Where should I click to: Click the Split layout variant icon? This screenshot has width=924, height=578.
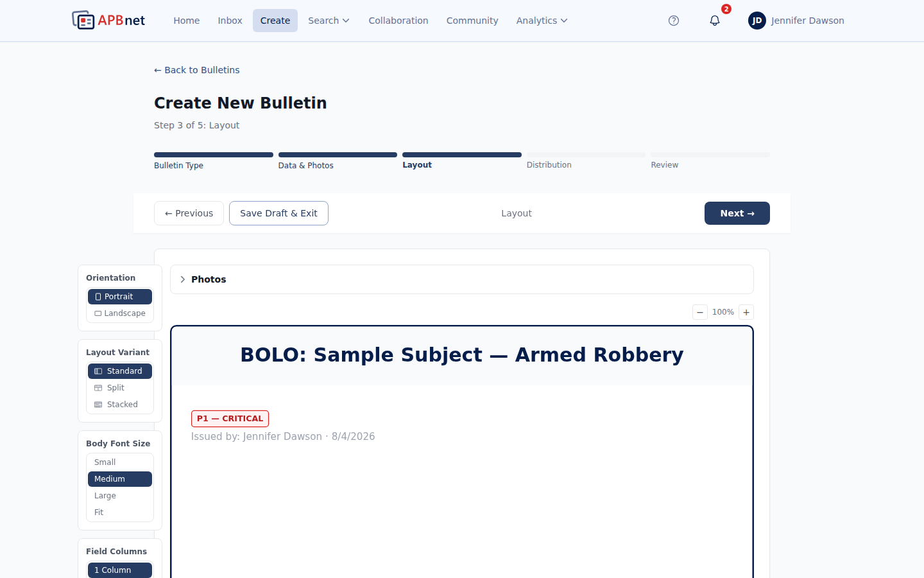click(x=98, y=388)
